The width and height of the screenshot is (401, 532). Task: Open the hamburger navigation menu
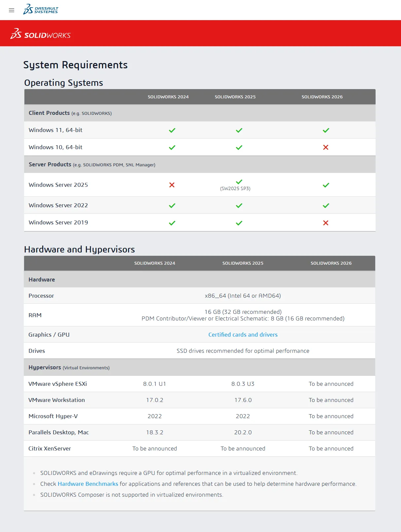(12, 10)
